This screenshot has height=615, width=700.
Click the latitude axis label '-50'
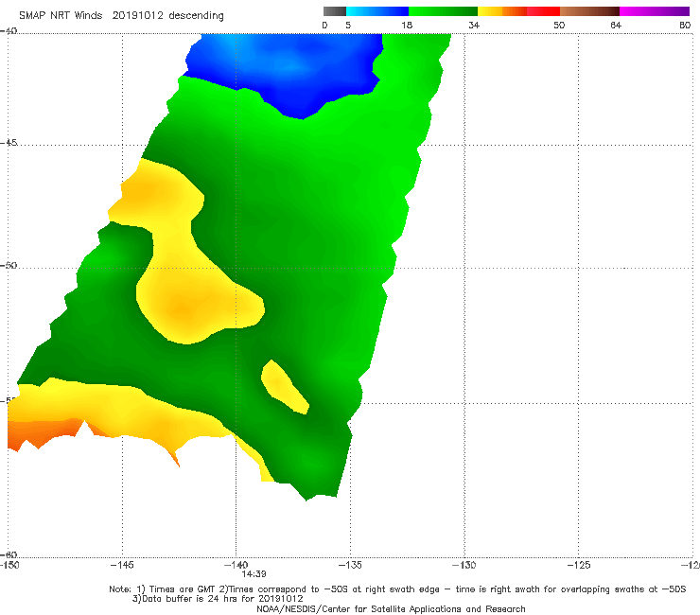8,265
